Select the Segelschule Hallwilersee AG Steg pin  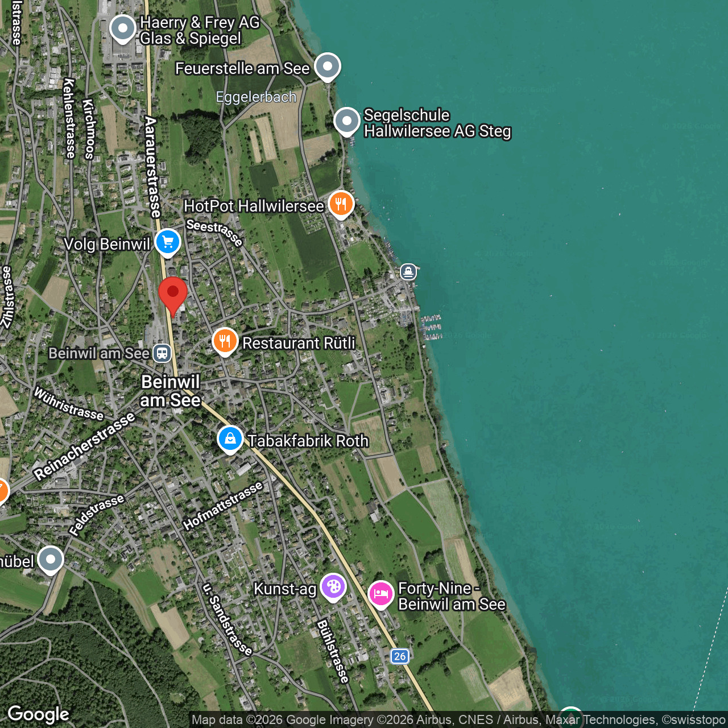(346, 121)
